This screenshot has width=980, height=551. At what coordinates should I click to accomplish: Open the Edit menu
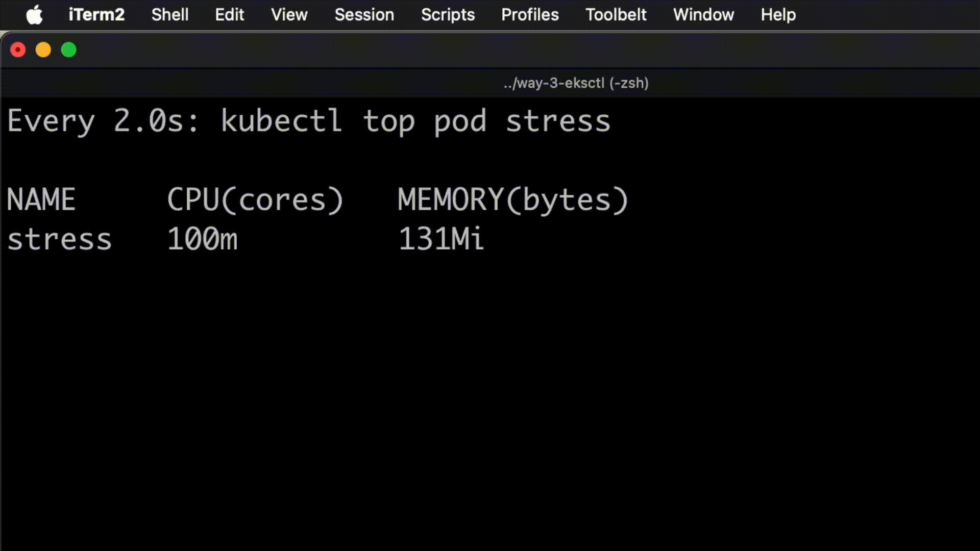point(229,15)
